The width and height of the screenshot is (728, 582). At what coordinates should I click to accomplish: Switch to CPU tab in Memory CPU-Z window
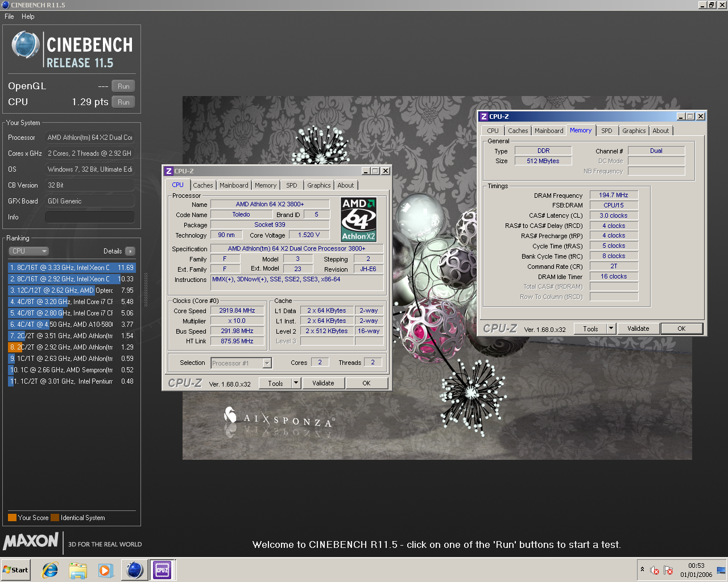click(493, 131)
